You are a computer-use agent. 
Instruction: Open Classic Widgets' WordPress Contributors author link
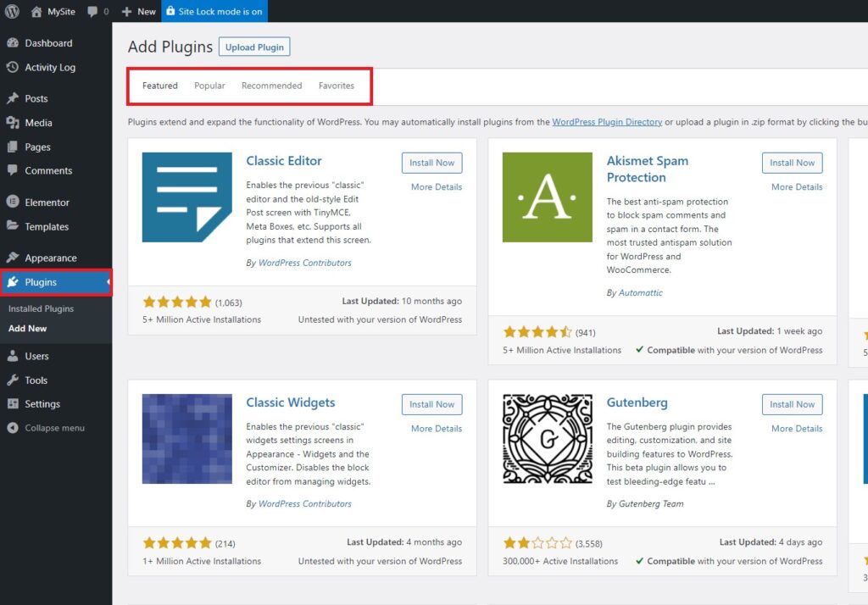tap(305, 503)
